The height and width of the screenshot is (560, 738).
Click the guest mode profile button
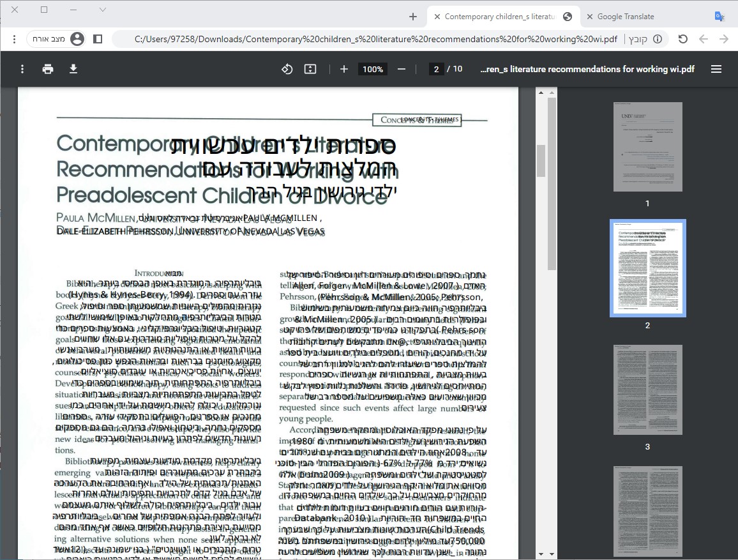(59, 39)
